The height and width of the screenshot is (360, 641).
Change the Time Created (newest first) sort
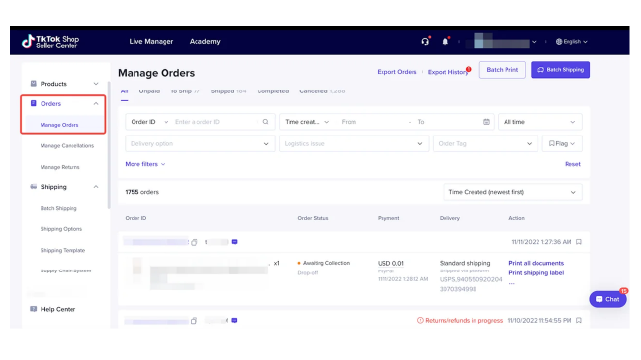[x=513, y=192]
